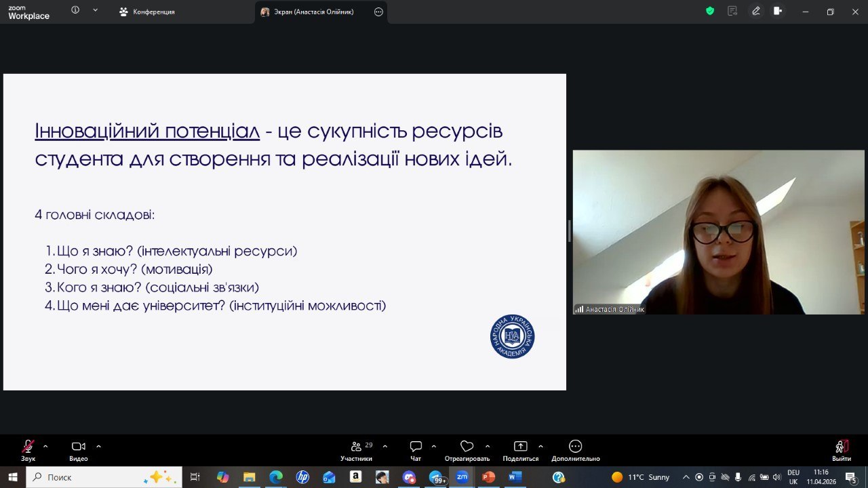The height and width of the screenshot is (488, 868).
Task: Click the green encryption shield icon
Action: (x=710, y=11)
